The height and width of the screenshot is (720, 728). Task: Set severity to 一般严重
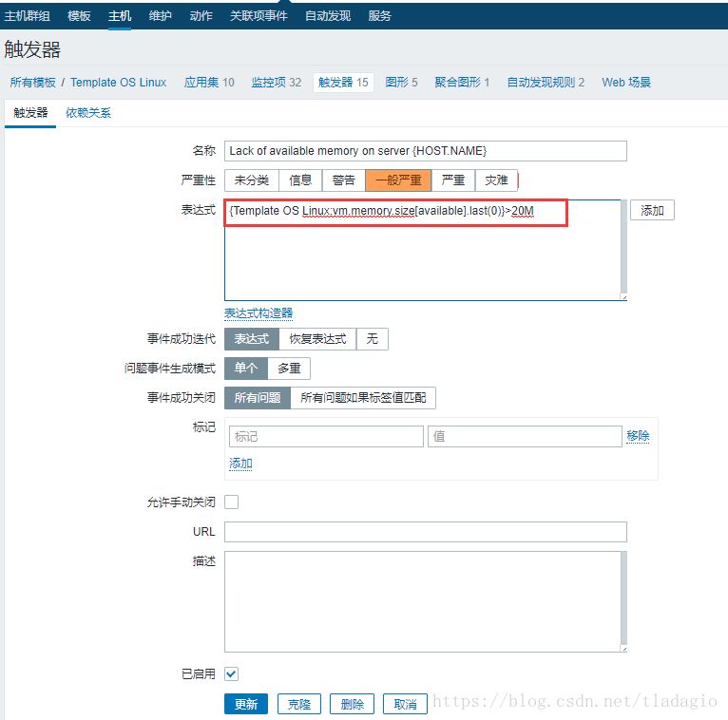coord(398,180)
